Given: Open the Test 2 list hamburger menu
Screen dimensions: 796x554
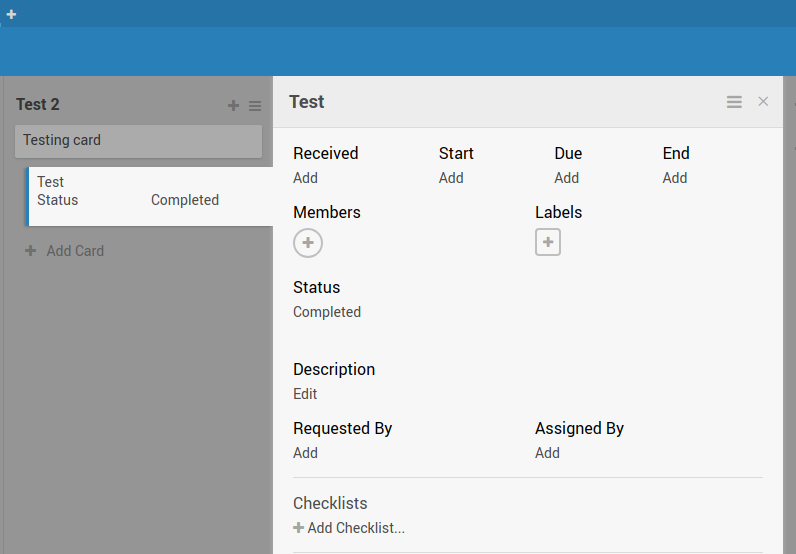Looking at the screenshot, I should tap(255, 105).
